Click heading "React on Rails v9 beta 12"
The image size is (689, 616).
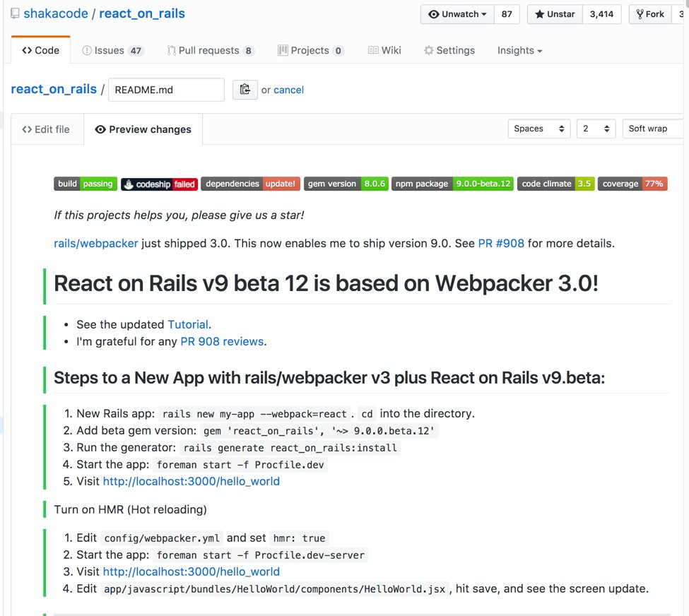[x=181, y=283]
